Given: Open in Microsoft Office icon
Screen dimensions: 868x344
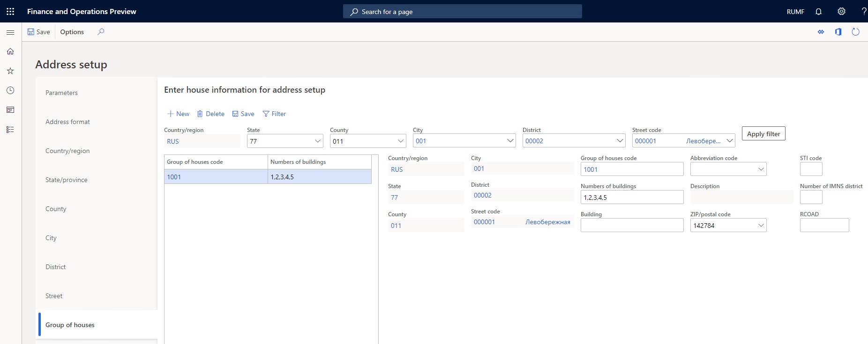Looking at the screenshot, I should [x=838, y=32].
